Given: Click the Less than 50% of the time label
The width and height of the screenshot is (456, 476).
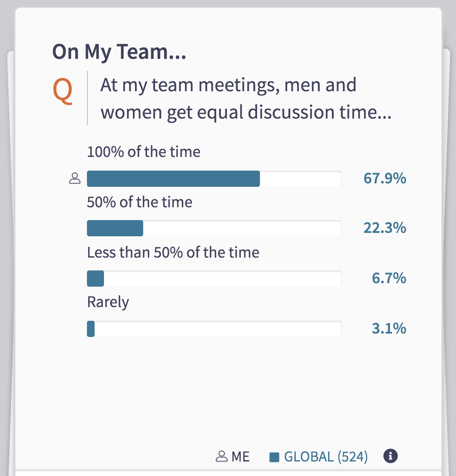Looking at the screenshot, I should pyautogui.click(x=173, y=252).
